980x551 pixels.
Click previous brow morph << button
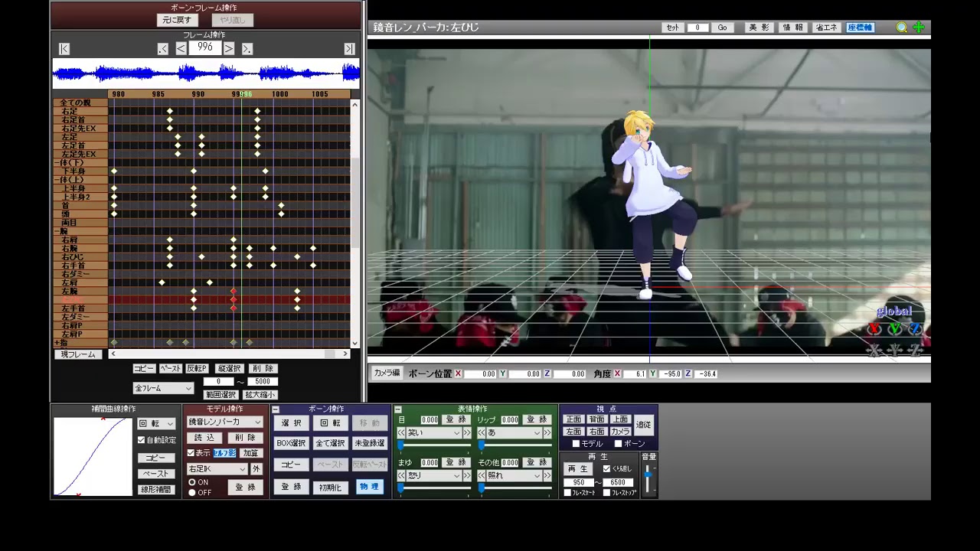click(400, 476)
